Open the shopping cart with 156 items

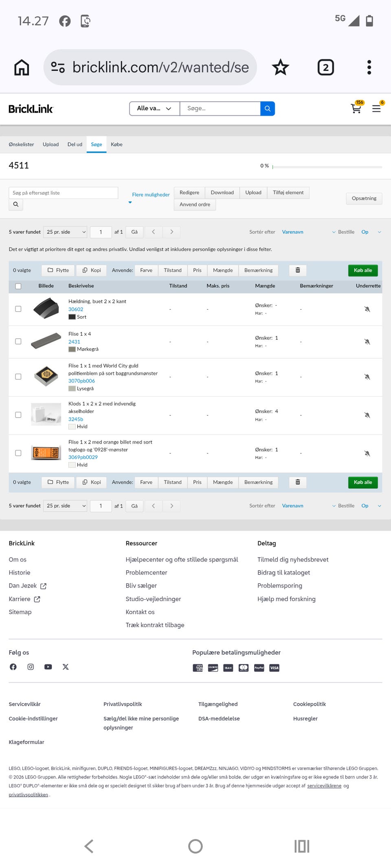click(x=356, y=108)
